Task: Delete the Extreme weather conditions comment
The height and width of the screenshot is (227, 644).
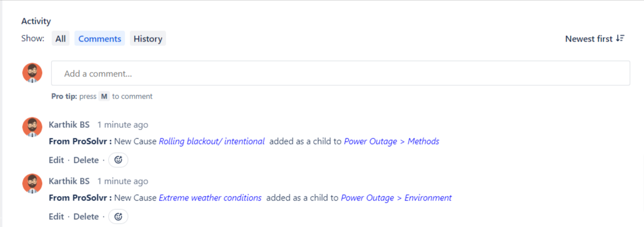Action: (86, 216)
